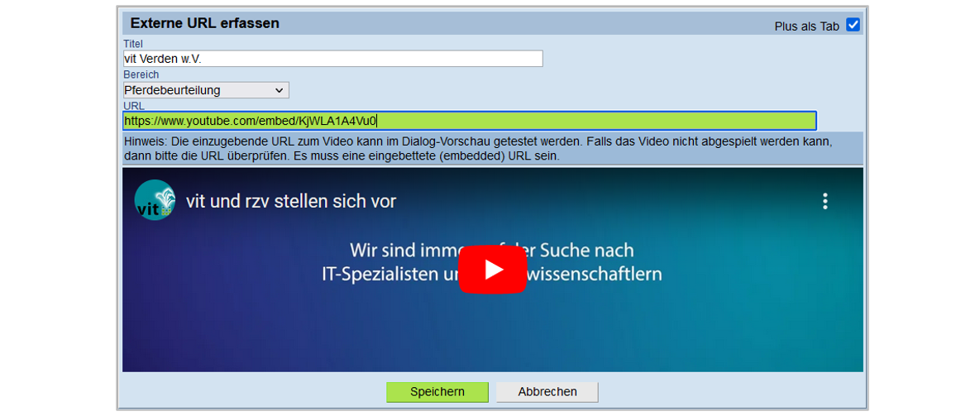
Task: Cancel with the Abbrechen button
Action: pos(547,392)
